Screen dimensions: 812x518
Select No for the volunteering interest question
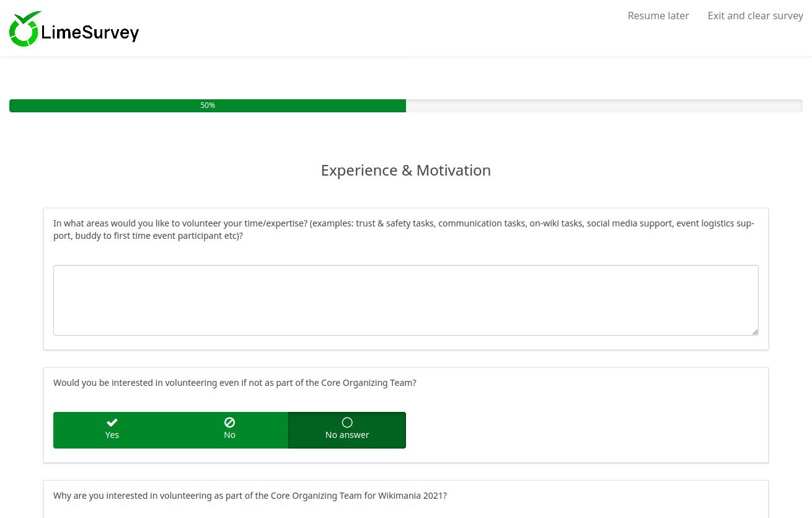pos(229,430)
